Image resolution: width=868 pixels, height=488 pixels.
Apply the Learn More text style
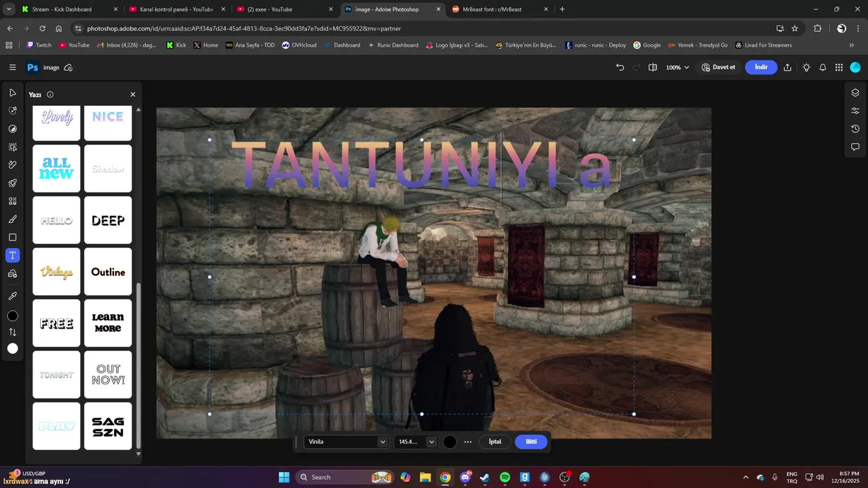[108, 323]
